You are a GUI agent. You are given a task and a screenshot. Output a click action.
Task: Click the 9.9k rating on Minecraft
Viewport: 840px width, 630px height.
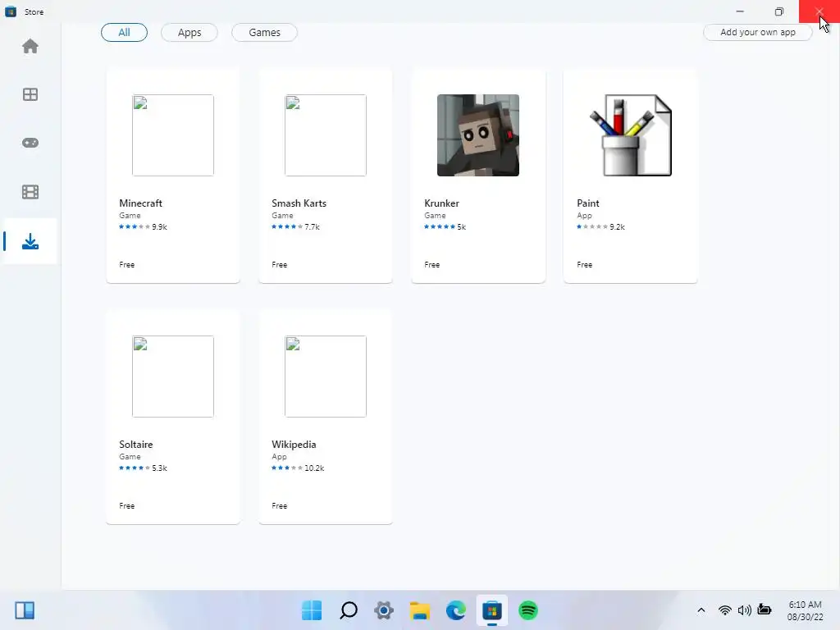point(159,226)
